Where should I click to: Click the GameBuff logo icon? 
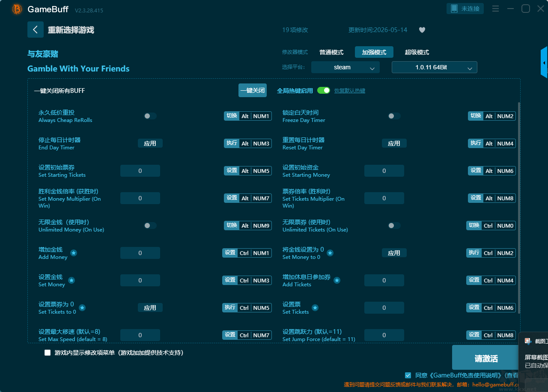click(17, 9)
